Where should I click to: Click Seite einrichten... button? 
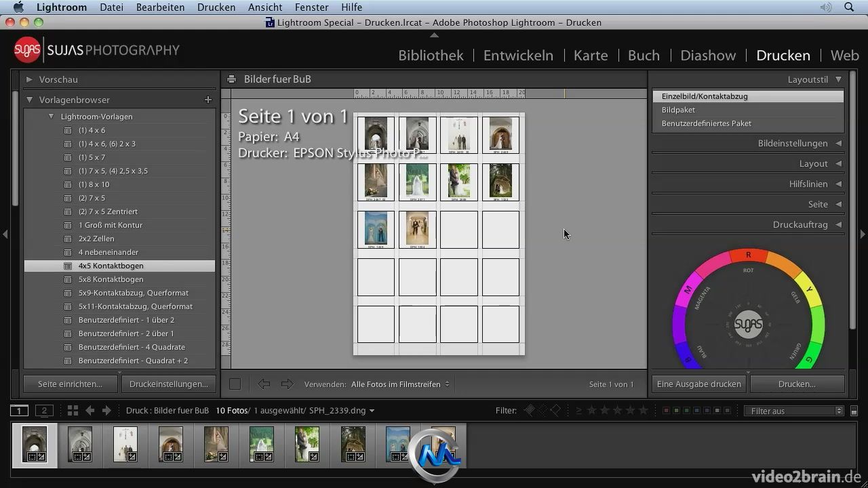[70, 384]
